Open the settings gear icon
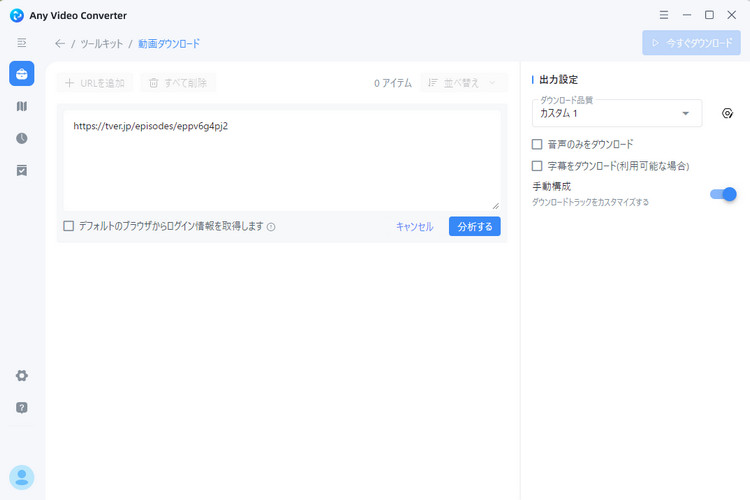The image size is (750, 500). [22, 376]
